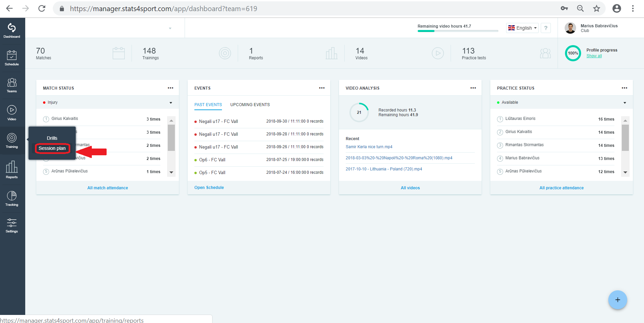Image resolution: width=644 pixels, height=323 pixels.
Task: Open the Events panel three-dot menu
Action: point(322,88)
